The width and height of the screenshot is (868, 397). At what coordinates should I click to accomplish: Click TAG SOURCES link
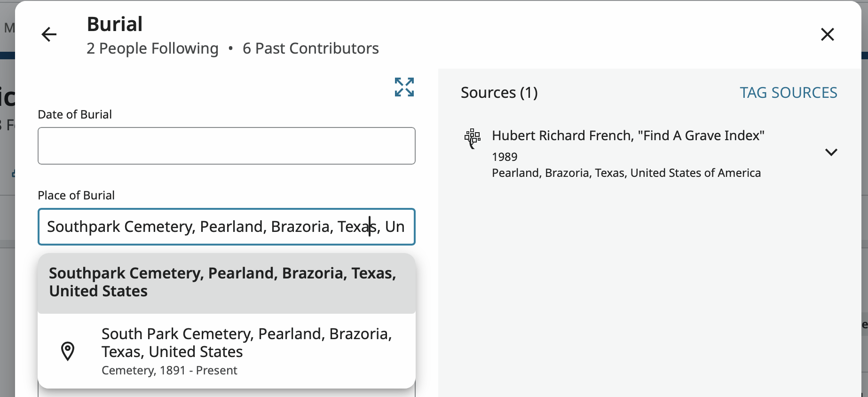click(788, 93)
